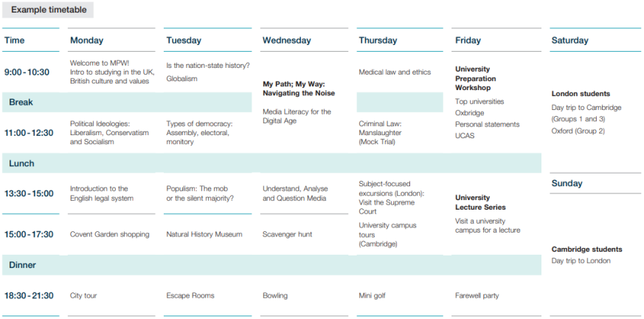Select the Dinner row label
The width and height of the screenshot is (644, 319).
22,264
